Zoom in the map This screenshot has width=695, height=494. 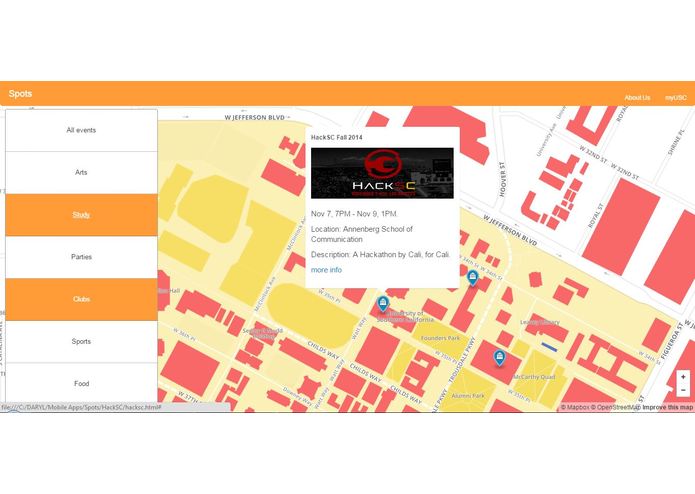click(x=683, y=377)
